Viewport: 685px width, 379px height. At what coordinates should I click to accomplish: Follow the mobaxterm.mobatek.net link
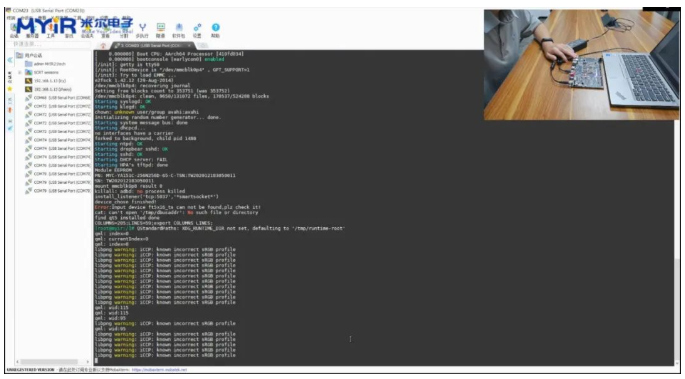(x=159, y=370)
